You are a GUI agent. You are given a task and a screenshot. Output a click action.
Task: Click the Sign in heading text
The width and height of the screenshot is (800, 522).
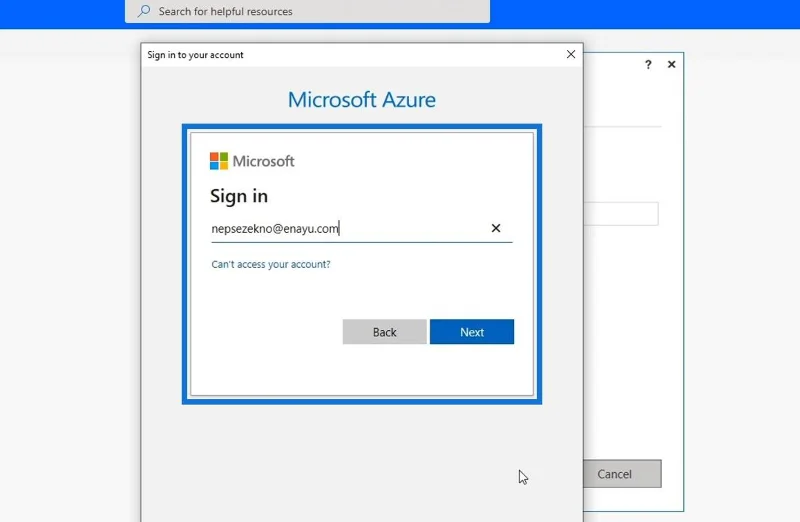click(239, 196)
